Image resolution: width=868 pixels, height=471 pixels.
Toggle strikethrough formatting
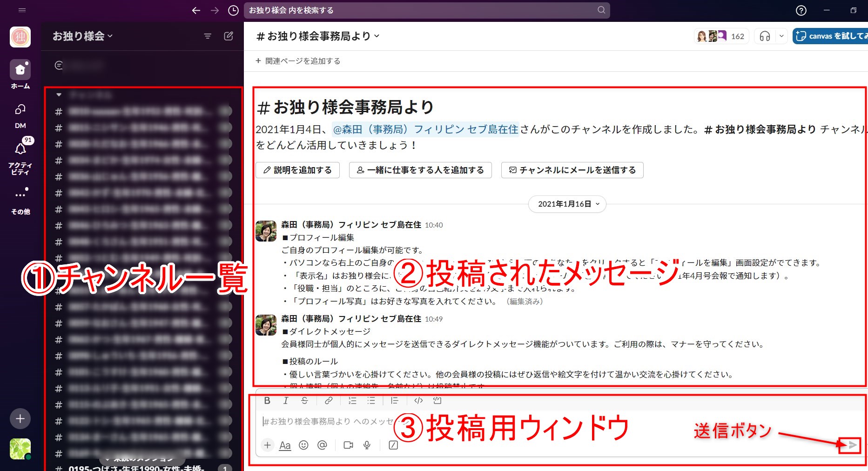(x=304, y=400)
